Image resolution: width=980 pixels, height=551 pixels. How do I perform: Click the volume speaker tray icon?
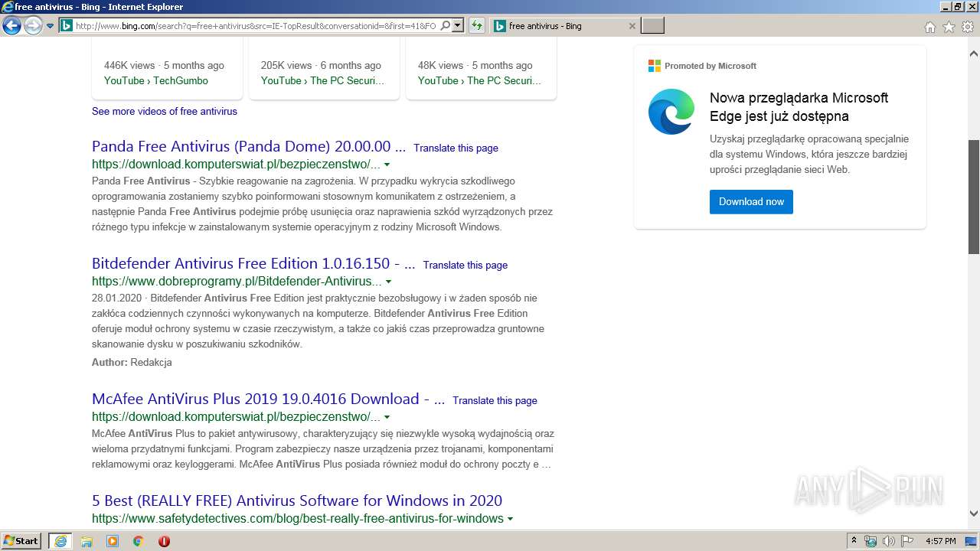click(889, 541)
